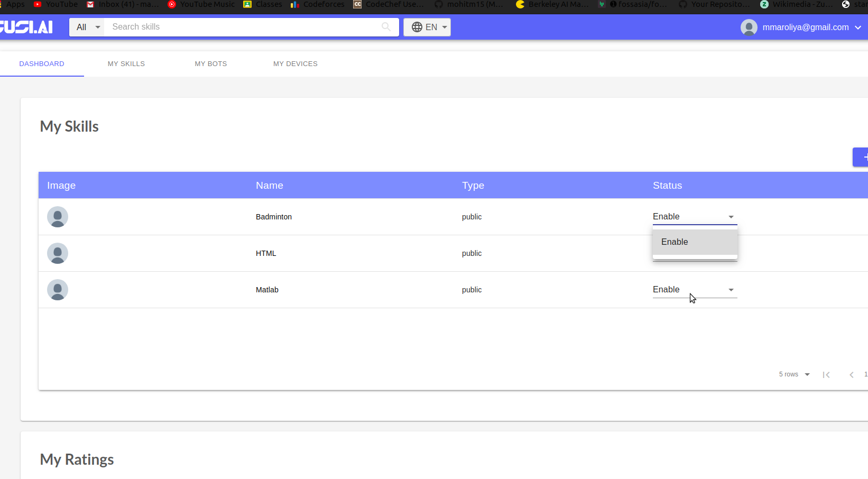Click the first-page pagination arrow
The height and width of the screenshot is (479, 868).
827,375
